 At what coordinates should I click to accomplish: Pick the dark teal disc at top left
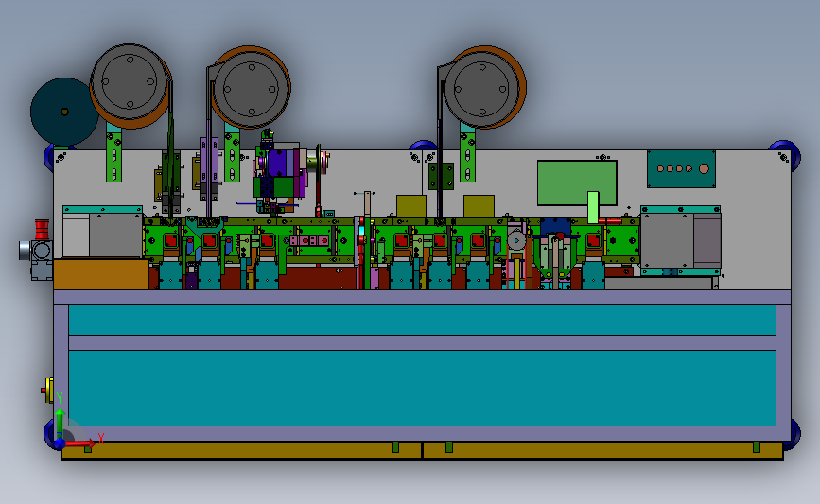pos(63,112)
